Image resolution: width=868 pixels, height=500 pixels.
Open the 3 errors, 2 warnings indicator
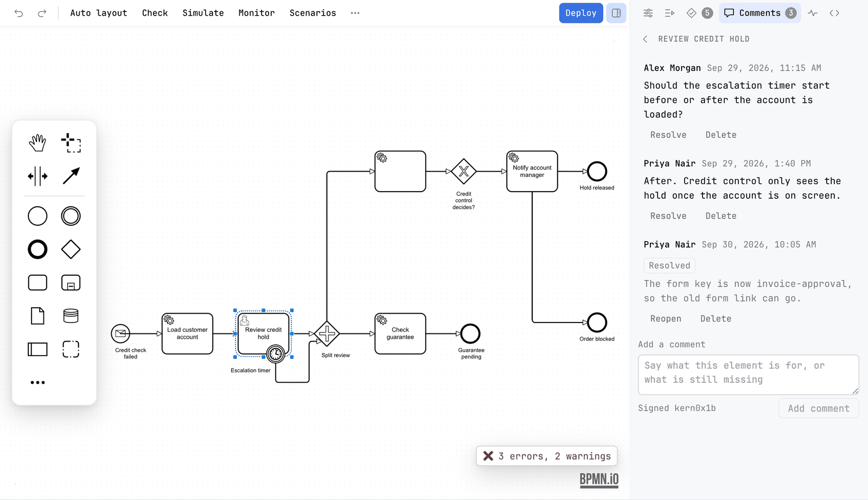tap(547, 456)
